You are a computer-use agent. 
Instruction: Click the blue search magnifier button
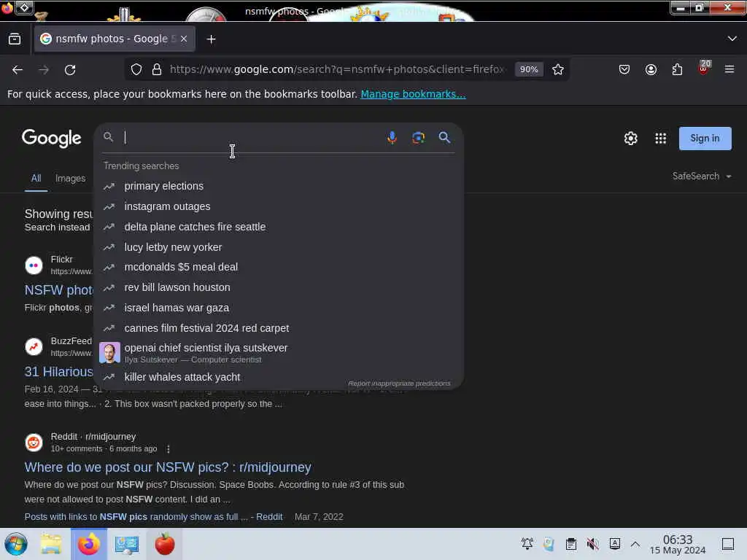pyautogui.click(x=444, y=138)
